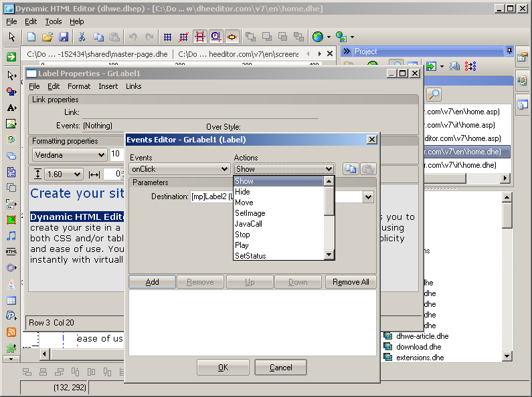Viewport: 532px width, 397px height.
Task: Select the pointer tool in left sidebar
Action: tap(11, 76)
